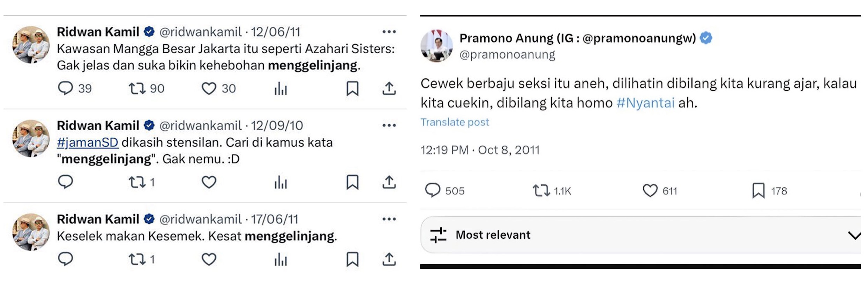Open Ridwan Kamil's avatar on the first tweet
Viewport: 868px width, 292px height.
click(31, 45)
